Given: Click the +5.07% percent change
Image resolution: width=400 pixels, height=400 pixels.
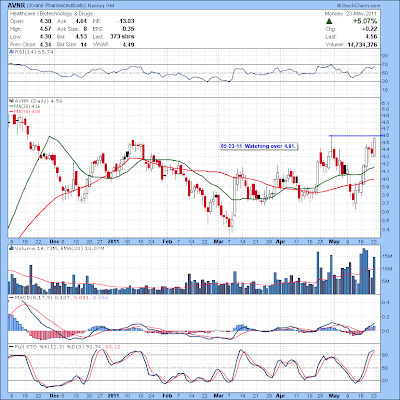Looking at the screenshot, I should (365, 21).
